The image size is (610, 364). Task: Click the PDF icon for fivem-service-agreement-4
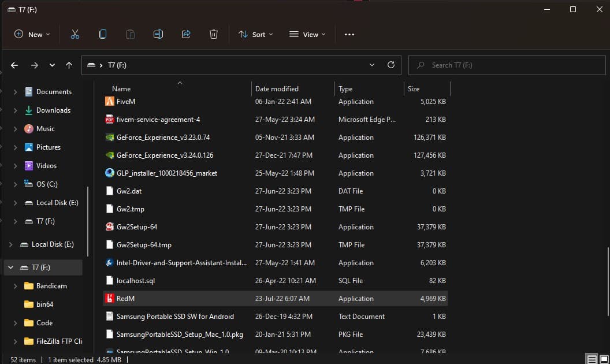110,120
